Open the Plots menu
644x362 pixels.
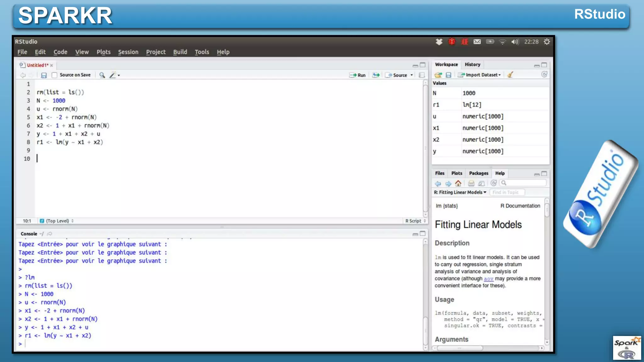103,52
